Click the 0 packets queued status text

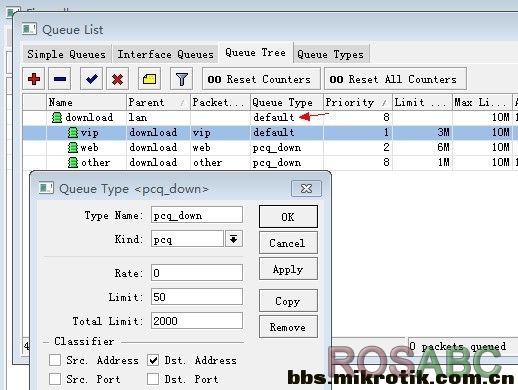point(458,347)
